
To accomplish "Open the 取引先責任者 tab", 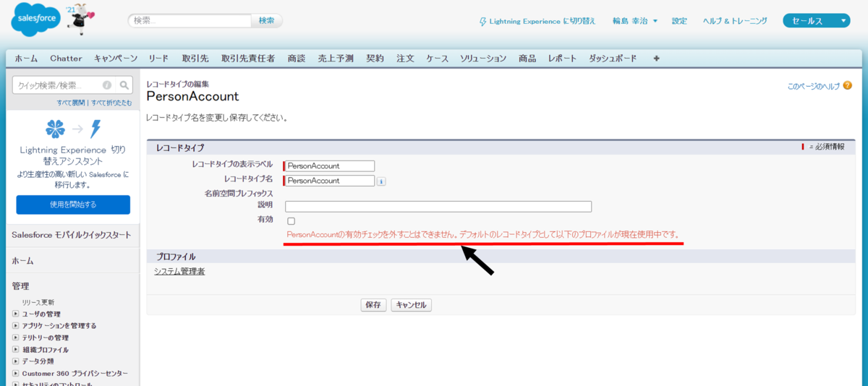I will pyautogui.click(x=248, y=59).
